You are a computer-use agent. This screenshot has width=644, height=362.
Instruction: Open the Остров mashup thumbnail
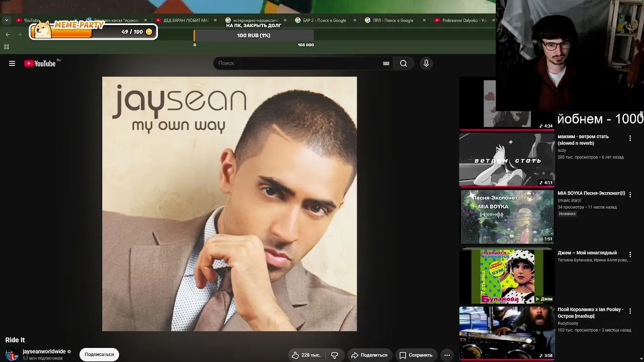click(507, 333)
